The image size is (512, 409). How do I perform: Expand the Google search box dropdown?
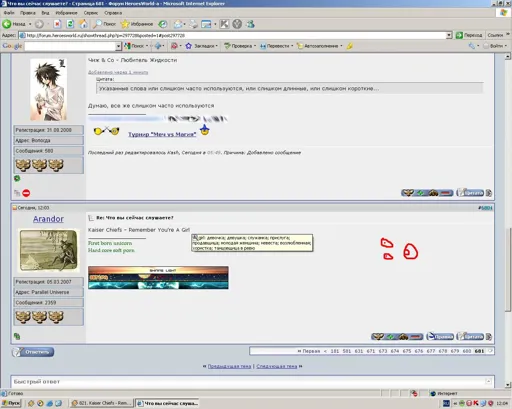pos(118,46)
